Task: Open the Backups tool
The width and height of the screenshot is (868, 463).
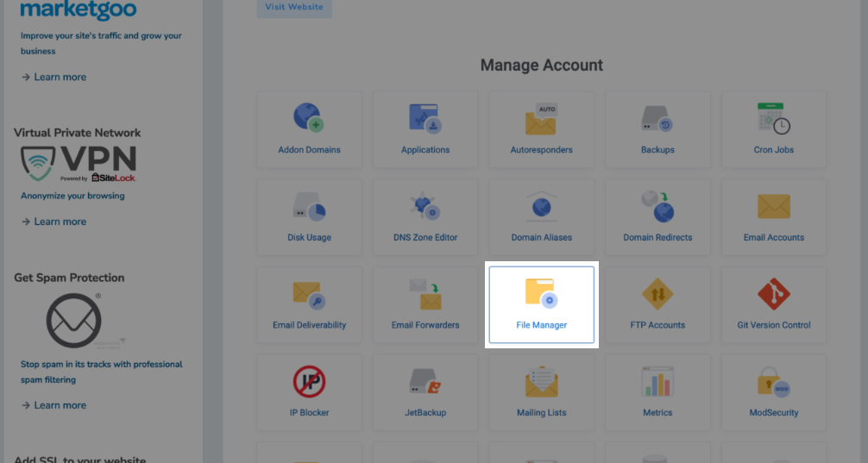Action: tap(657, 129)
